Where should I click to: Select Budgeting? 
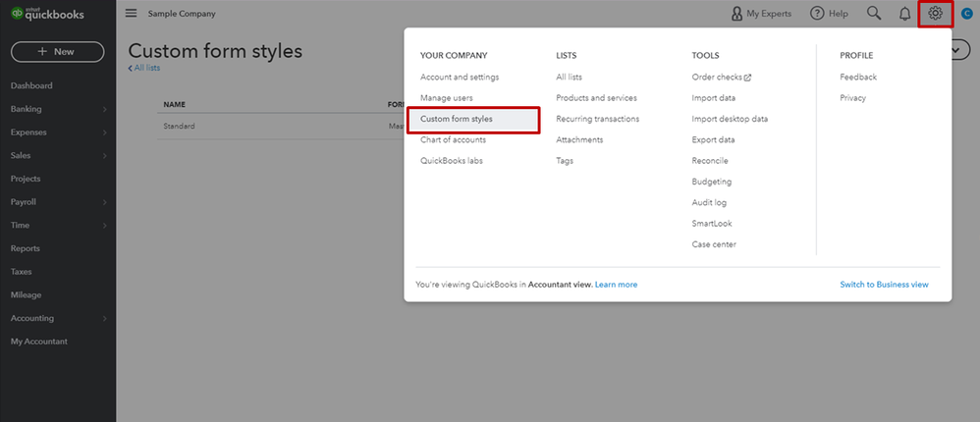pos(712,182)
